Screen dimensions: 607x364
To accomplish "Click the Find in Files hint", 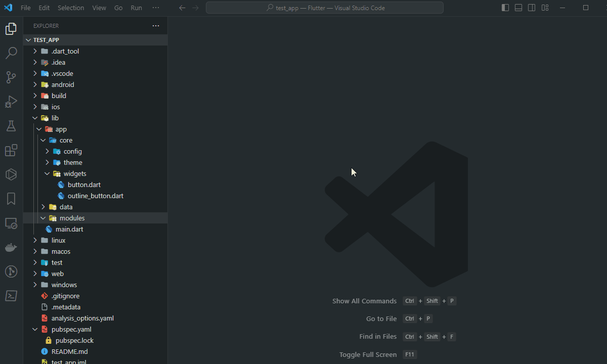I will pyautogui.click(x=378, y=336).
